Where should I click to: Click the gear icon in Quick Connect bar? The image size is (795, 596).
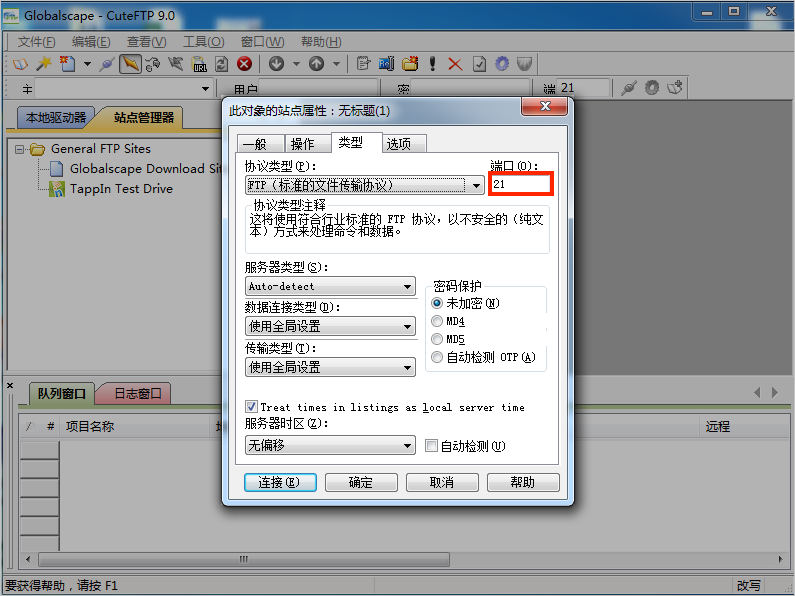point(652,88)
